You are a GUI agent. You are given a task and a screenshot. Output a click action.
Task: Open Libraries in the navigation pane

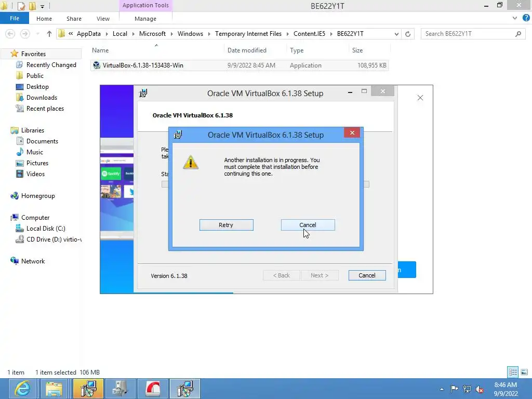click(33, 130)
